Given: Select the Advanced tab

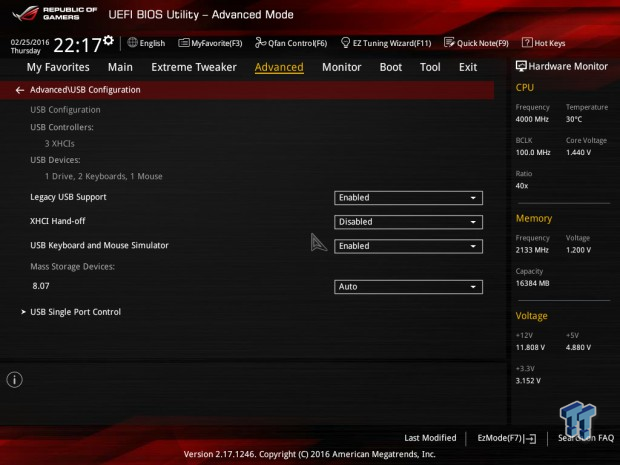Looking at the screenshot, I should tap(279, 67).
